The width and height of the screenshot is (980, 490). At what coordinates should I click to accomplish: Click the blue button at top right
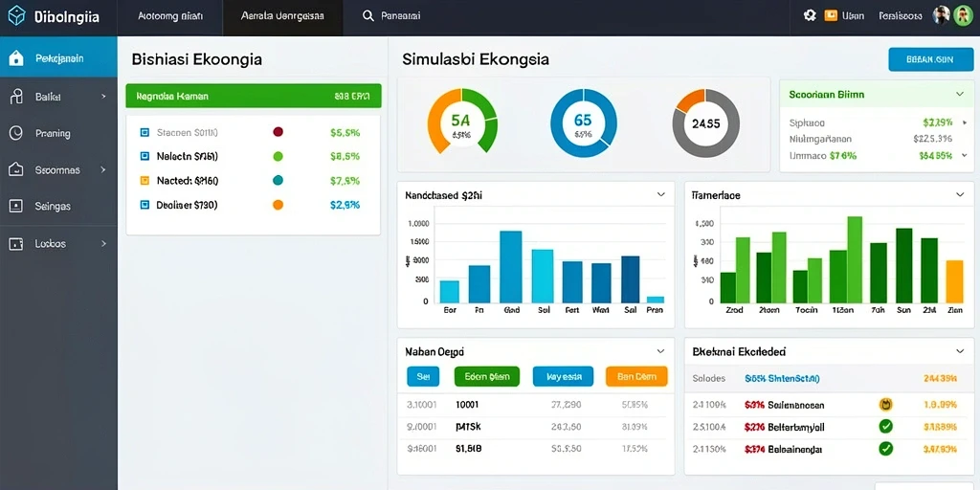[x=930, y=59]
